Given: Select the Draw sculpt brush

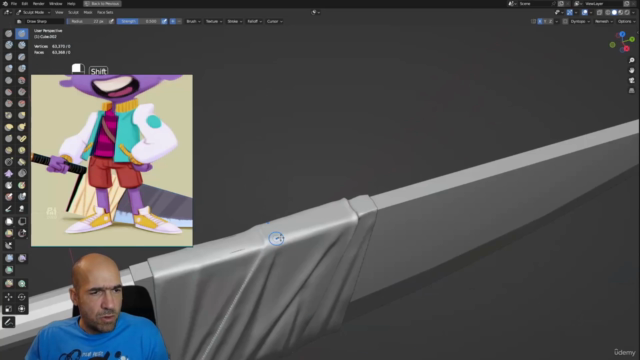Looking at the screenshot, I should click(x=9, y=33).
